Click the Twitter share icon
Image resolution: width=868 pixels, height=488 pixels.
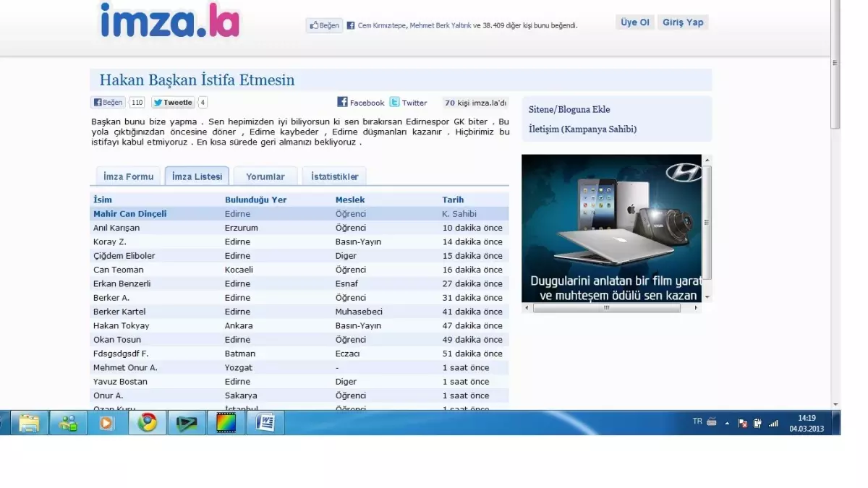click(394, 103)
